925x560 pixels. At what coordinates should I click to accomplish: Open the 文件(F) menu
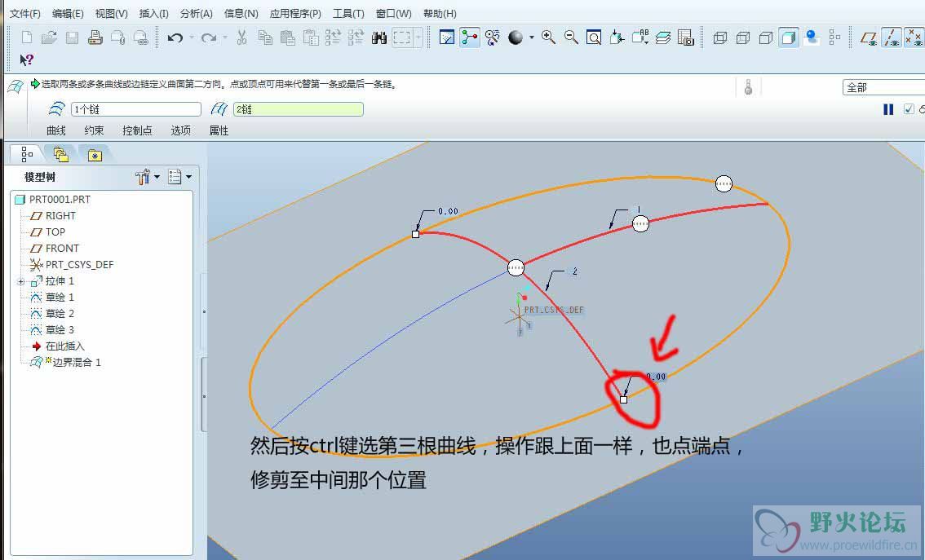(x=24, y=14)
